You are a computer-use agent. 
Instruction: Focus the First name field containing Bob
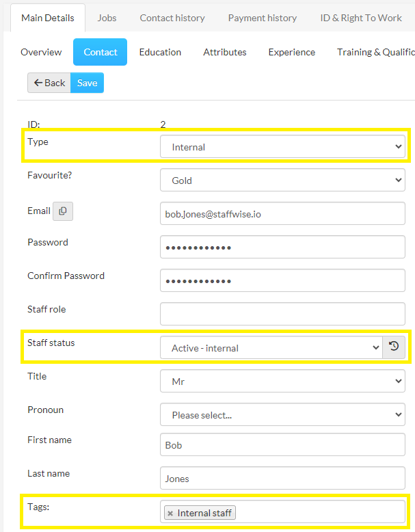pos(282,444)
